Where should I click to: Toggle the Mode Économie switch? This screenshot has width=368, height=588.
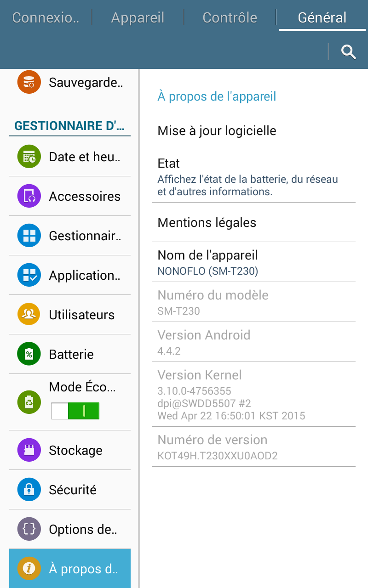[x=75, y=411]
